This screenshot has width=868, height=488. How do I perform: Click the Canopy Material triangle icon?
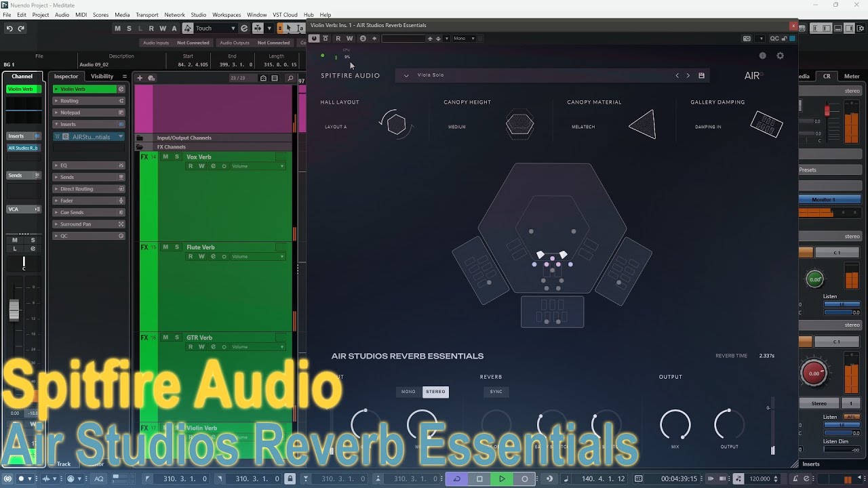click(x=643, y=125)
